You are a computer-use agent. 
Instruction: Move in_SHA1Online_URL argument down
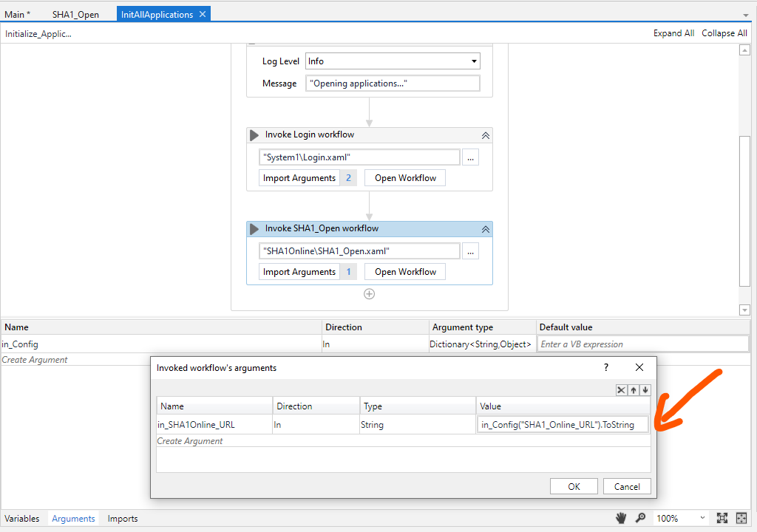[x=645, y=390]
